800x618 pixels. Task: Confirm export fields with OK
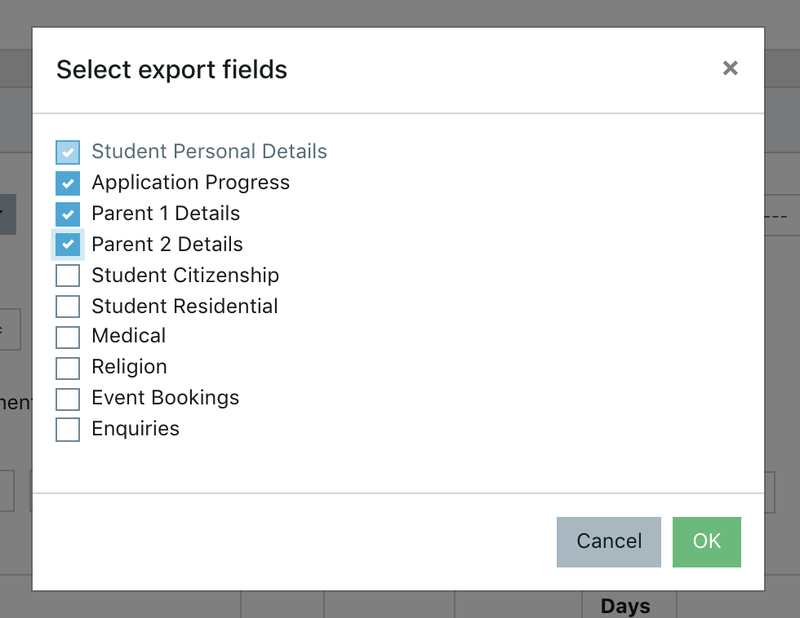tap(707, 541)
